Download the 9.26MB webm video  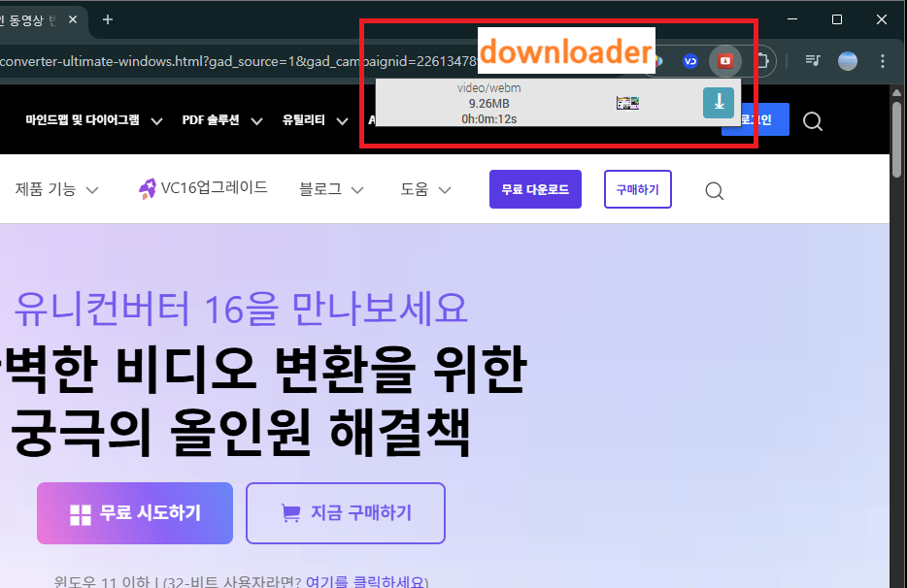tap(719, 103)
